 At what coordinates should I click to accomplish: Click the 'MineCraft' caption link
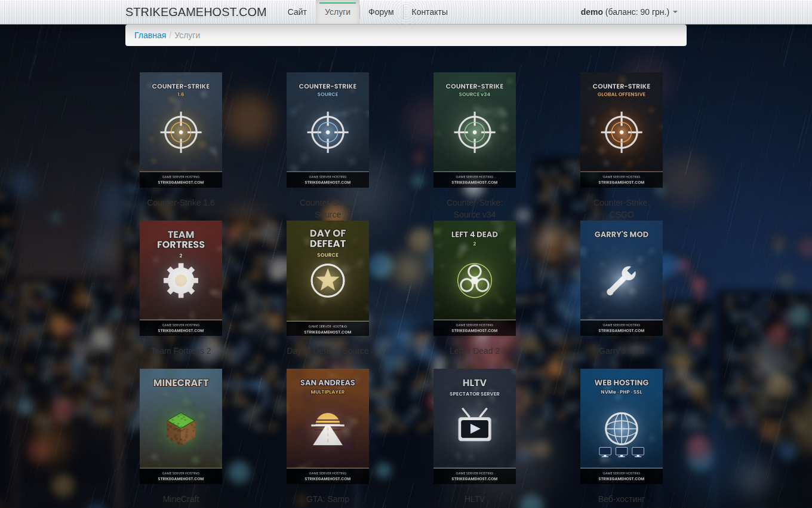181,499
